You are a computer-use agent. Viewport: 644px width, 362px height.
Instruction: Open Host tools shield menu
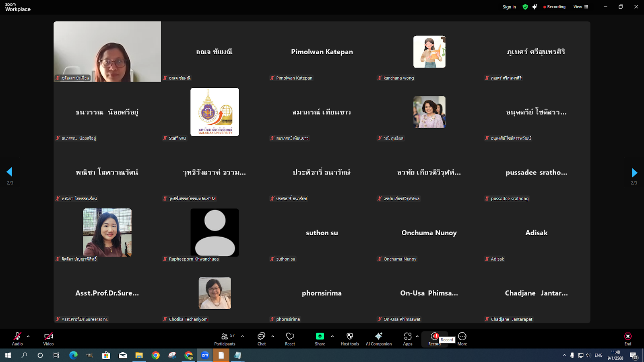click(350, 338)
